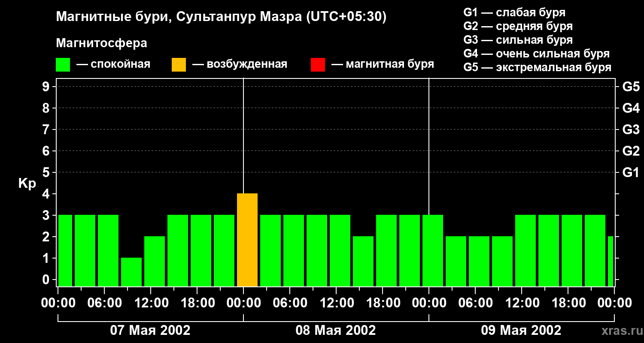Click the date label '07 Мая 2002'
The height and width of the screenshot is (343, 644).
point(150,330)
